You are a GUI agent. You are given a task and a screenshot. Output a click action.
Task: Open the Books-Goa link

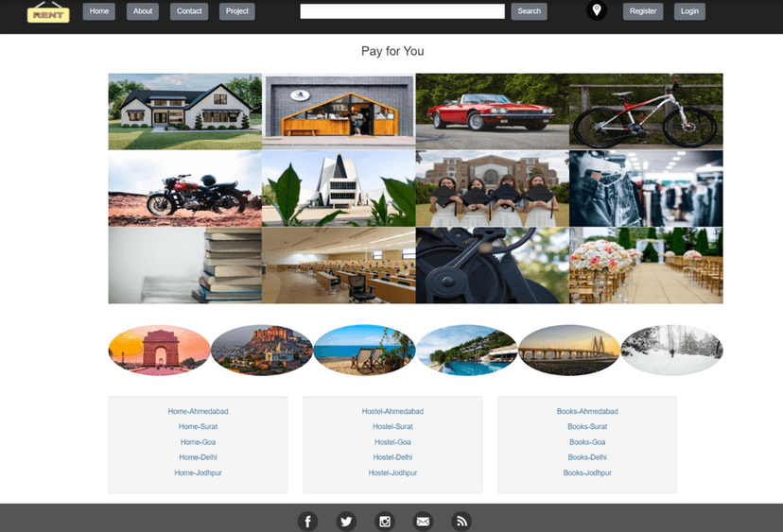point(587,442)
